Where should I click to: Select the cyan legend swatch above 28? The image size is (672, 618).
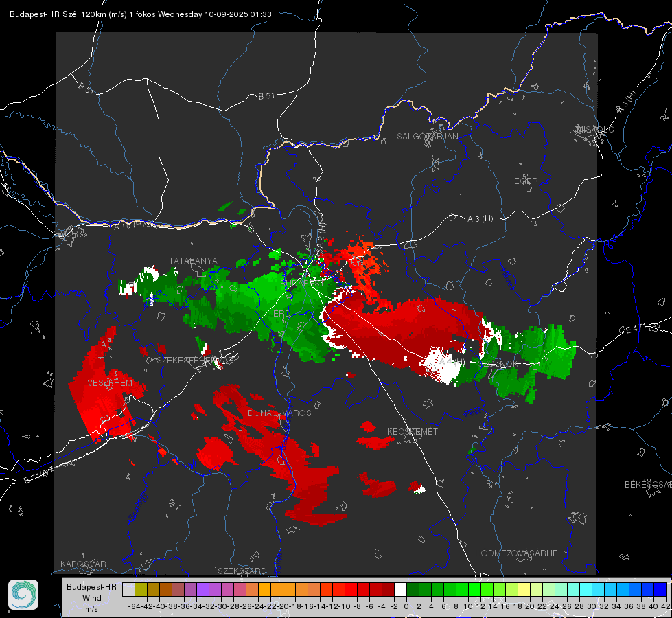point(586,589)
